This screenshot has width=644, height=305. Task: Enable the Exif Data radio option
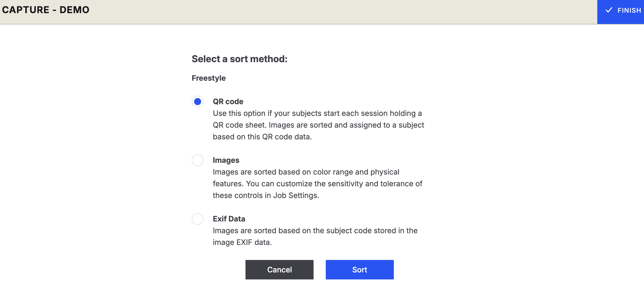pos(198,219)
